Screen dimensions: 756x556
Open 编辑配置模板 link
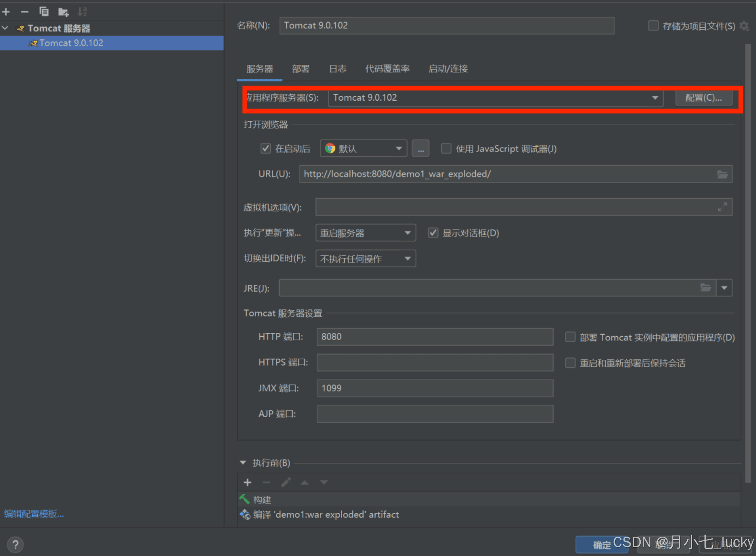(34, 514)
